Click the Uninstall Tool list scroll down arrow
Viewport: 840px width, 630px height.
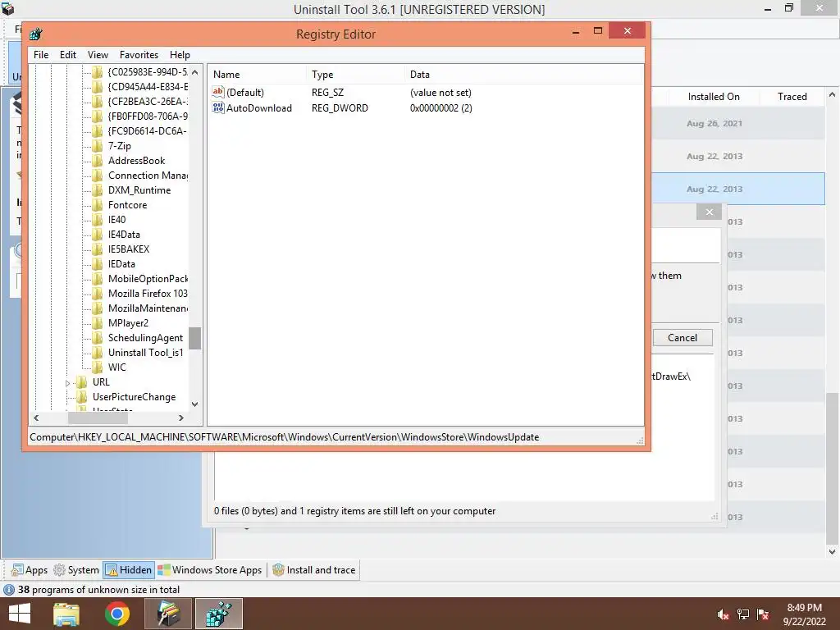coord(832,551)
